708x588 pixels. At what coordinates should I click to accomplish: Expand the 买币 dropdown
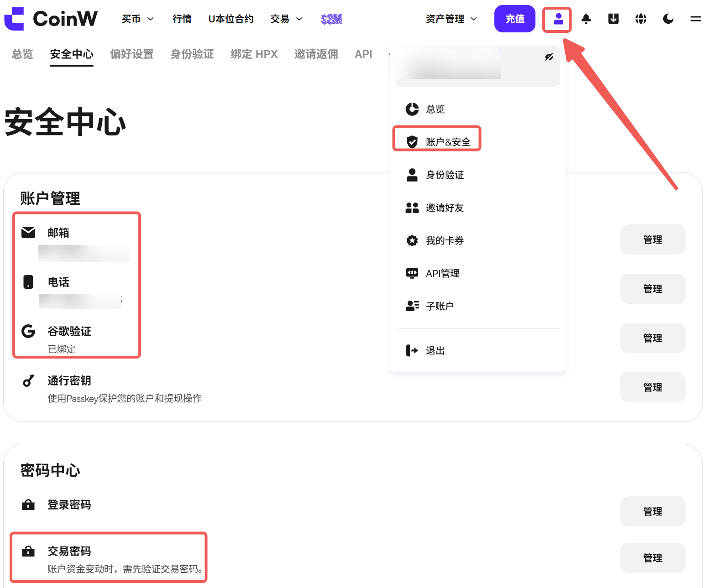click(137, 19)
